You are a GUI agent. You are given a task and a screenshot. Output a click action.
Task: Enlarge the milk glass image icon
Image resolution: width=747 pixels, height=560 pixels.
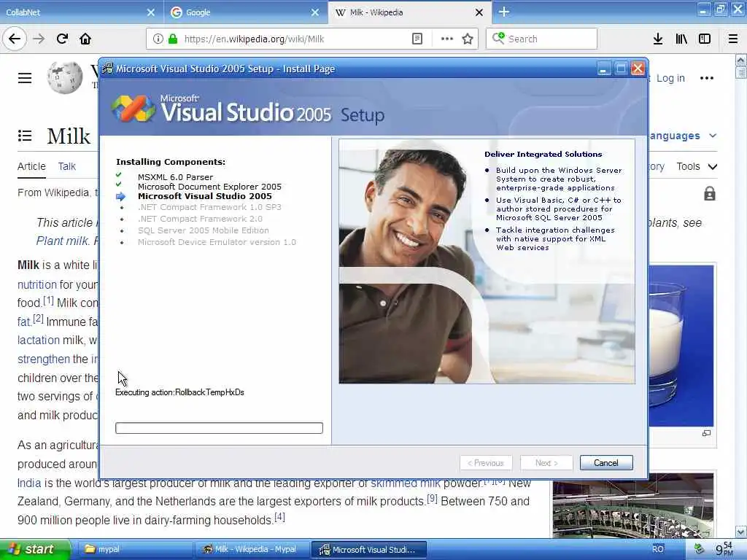706,433
